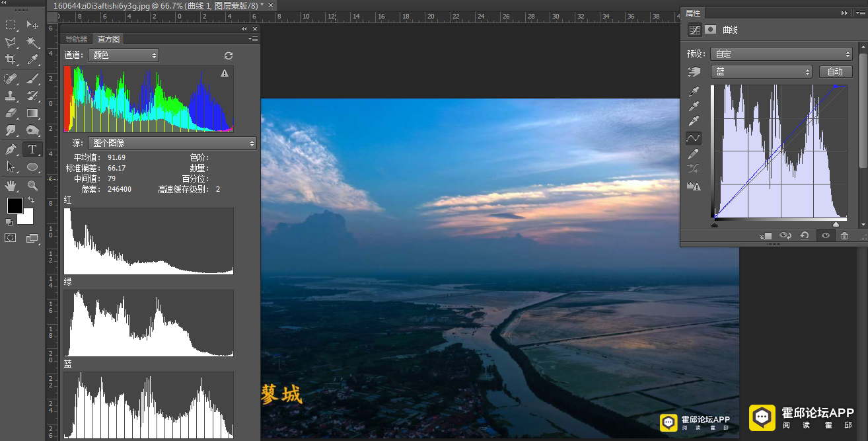Open the histogram Source dropdown

click(172, 143)
